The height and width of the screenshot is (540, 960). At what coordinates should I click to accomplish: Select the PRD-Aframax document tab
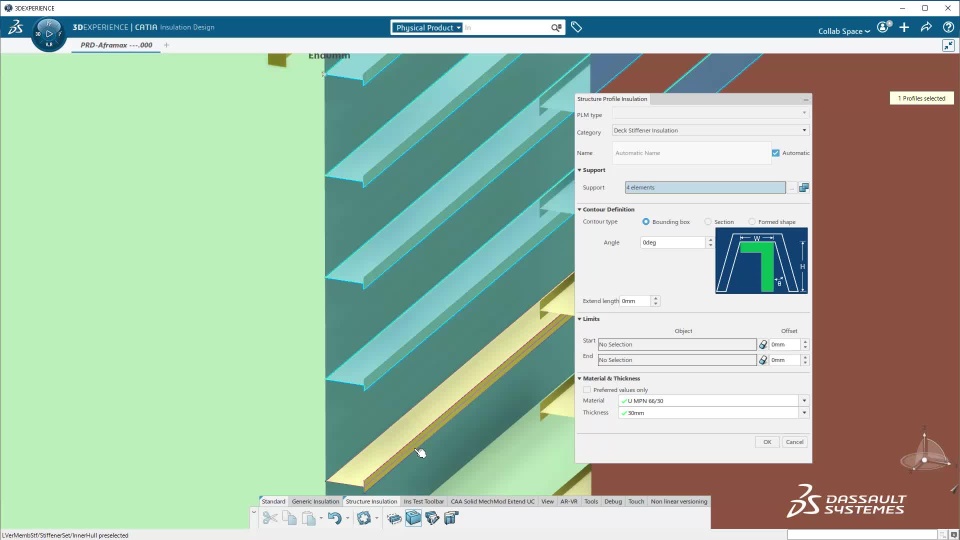coord(116,45)
